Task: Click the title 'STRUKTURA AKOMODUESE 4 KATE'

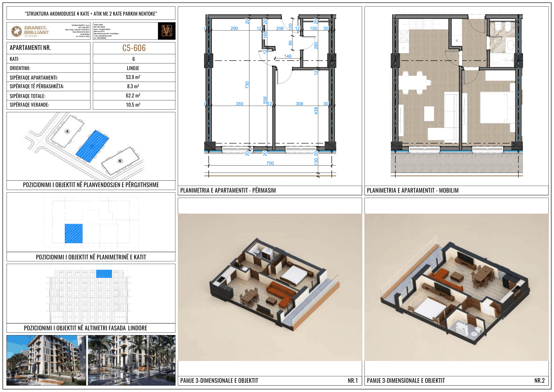Action: tap(91, 14)
